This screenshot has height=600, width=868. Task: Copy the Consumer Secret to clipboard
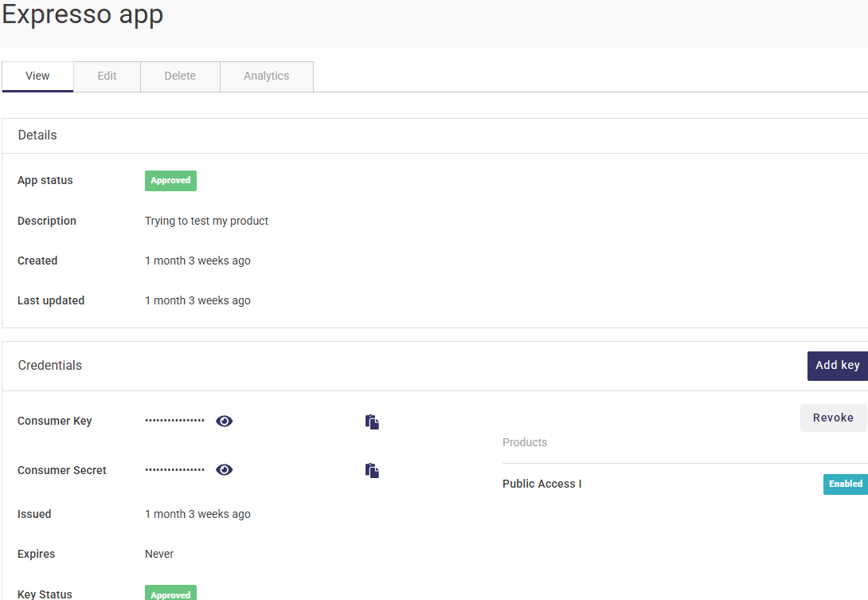click(x=372, y=471)
